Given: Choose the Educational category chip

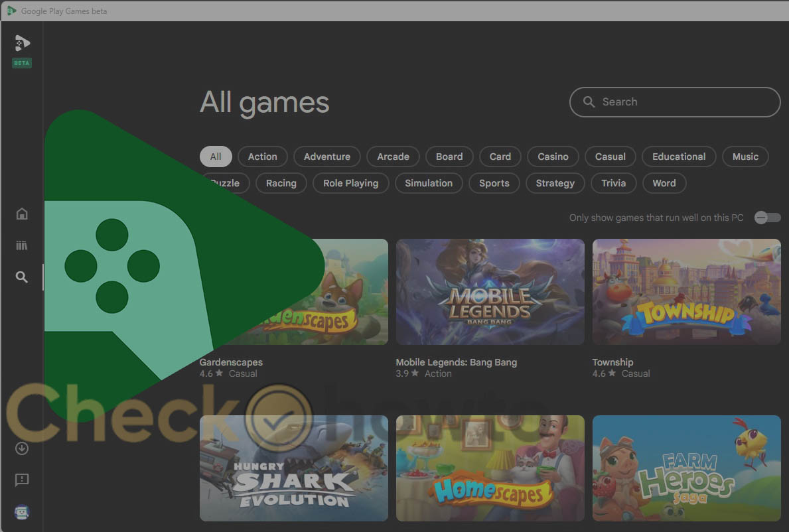Looking at the screenshot, I should (x=679, y=157).
